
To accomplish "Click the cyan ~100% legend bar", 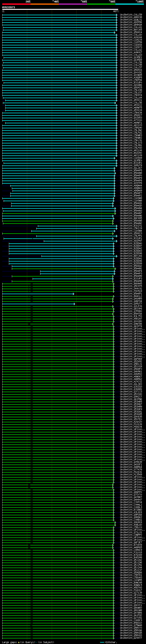I will point(130,4).
